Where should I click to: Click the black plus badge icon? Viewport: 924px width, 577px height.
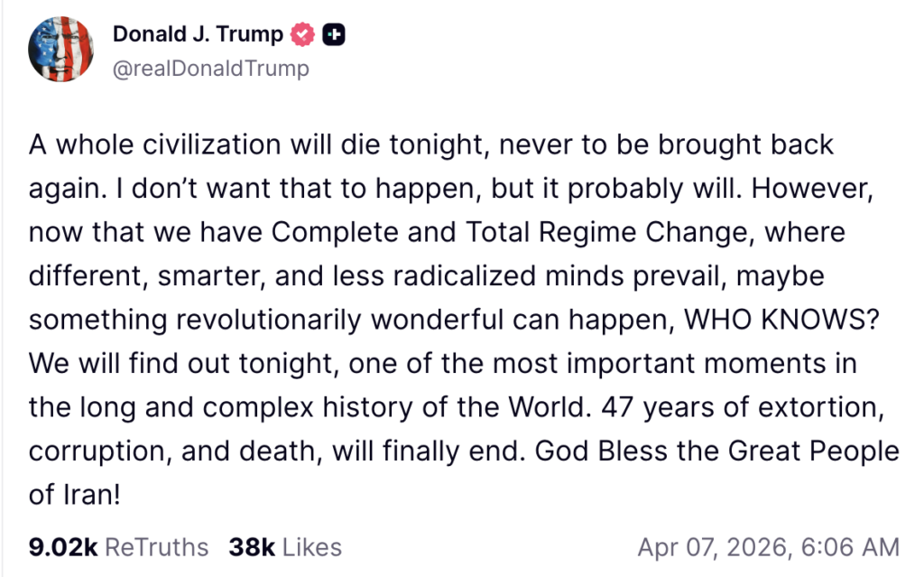click(334, 35)
